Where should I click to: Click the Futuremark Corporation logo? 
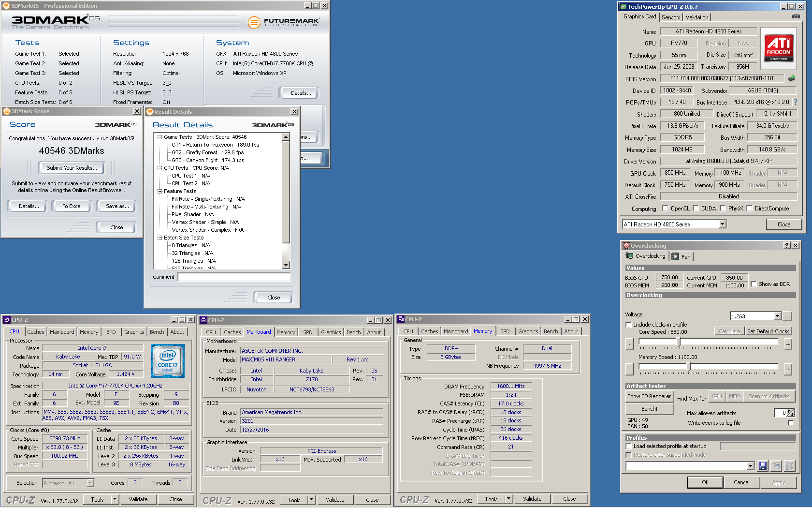[284, 22]
